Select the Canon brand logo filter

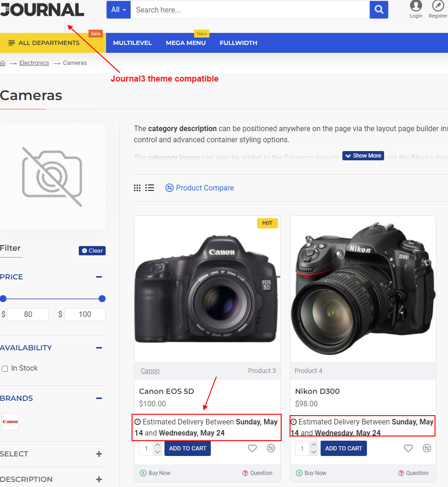(x=10, y=422)
